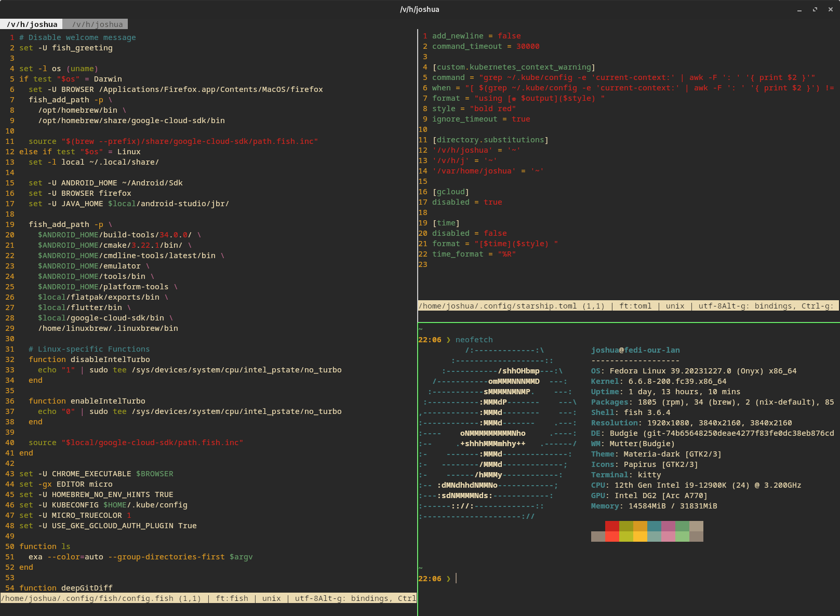Pick the mauve purple swatch in upper palette row
Screen dimensions: 840x616
668,526
